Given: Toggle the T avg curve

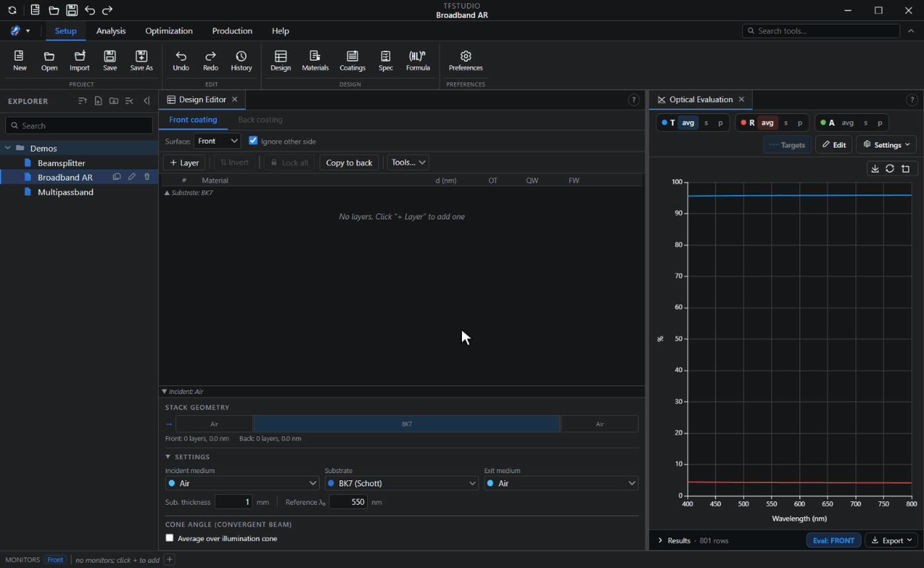Looking at the screenshot, I should [x=688, y=123].
